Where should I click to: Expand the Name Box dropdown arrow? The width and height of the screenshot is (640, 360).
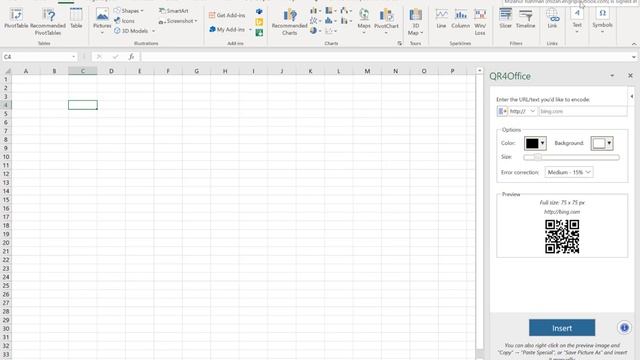[73, 57]
